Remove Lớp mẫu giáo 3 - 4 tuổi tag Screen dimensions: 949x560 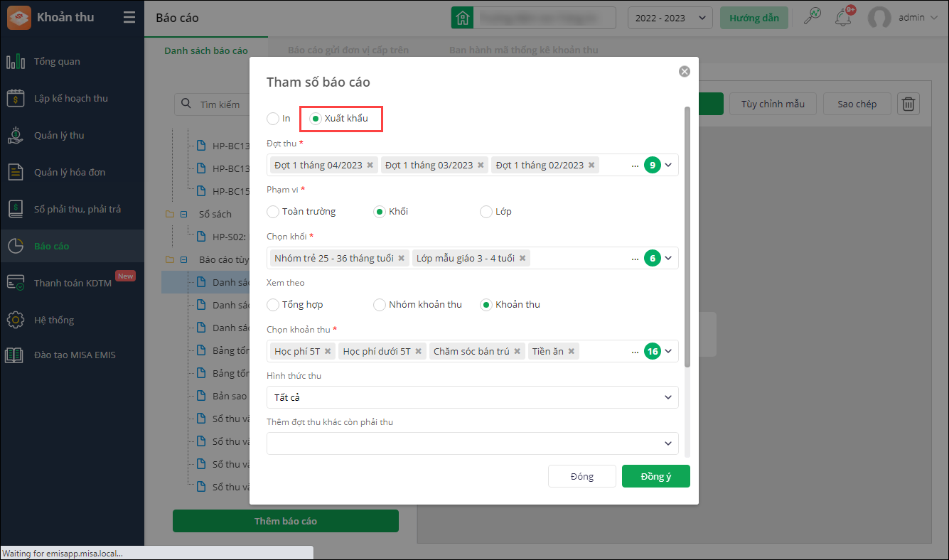[x=522, y=258]
